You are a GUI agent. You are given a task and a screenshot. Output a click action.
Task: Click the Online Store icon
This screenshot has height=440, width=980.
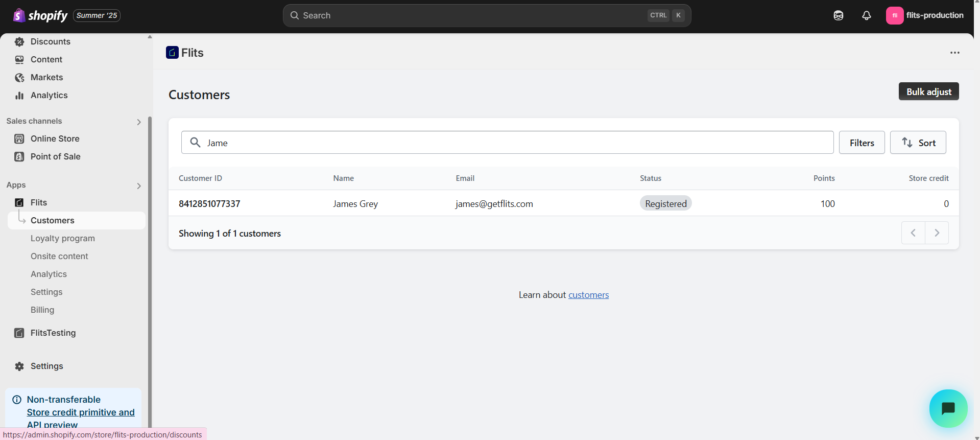click(x=19, y=138)
